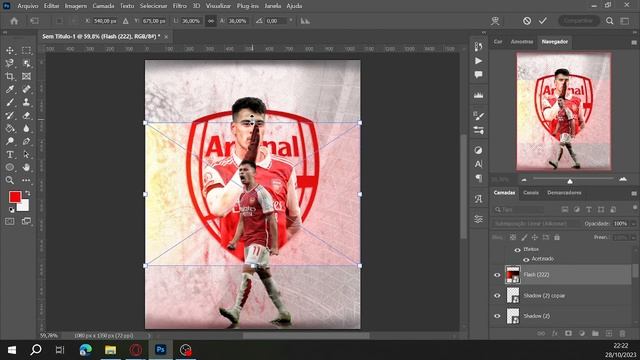Select the Lasso tool
The image size is (640, 360).
10,63
